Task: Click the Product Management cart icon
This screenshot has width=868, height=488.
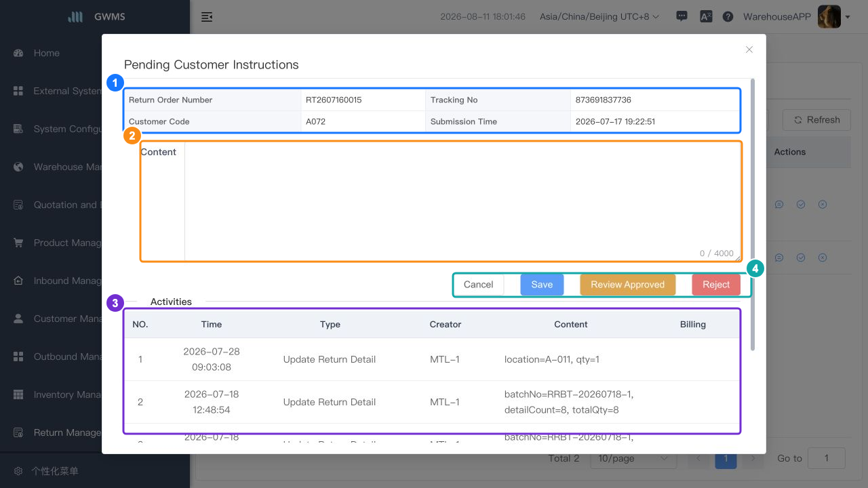Action: click(18, 243)
